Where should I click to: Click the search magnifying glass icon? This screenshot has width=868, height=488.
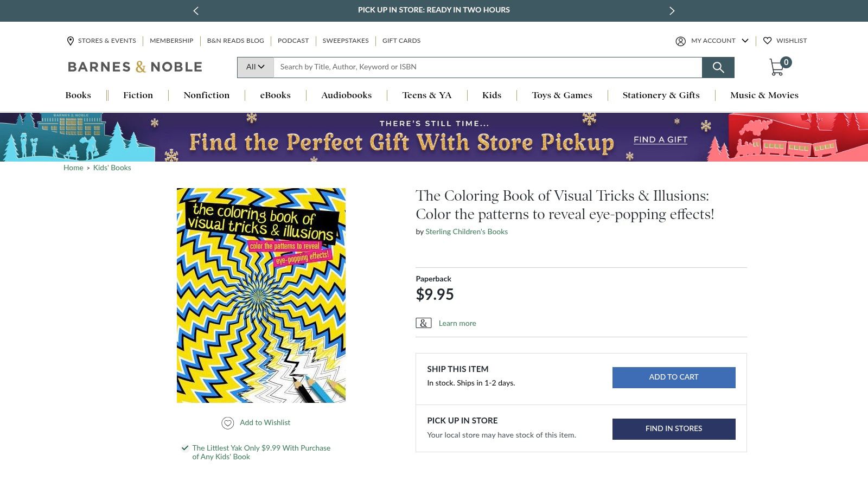[718, 67]
